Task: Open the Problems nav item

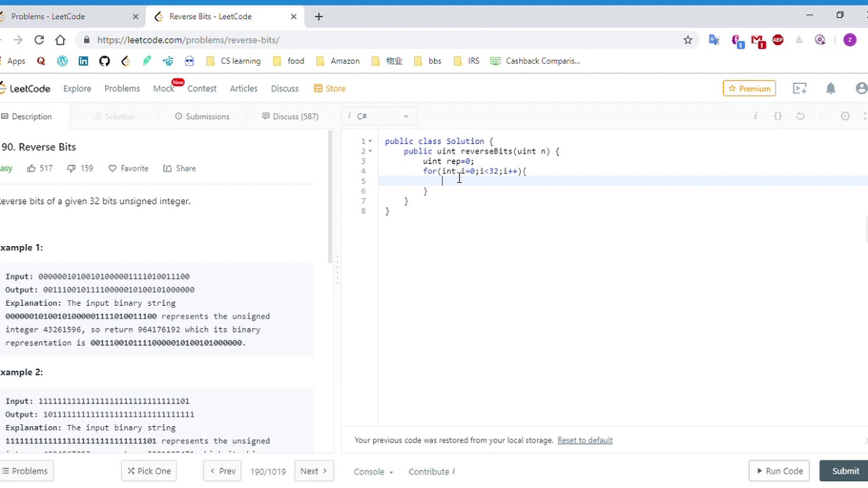Action: point(122,88)
